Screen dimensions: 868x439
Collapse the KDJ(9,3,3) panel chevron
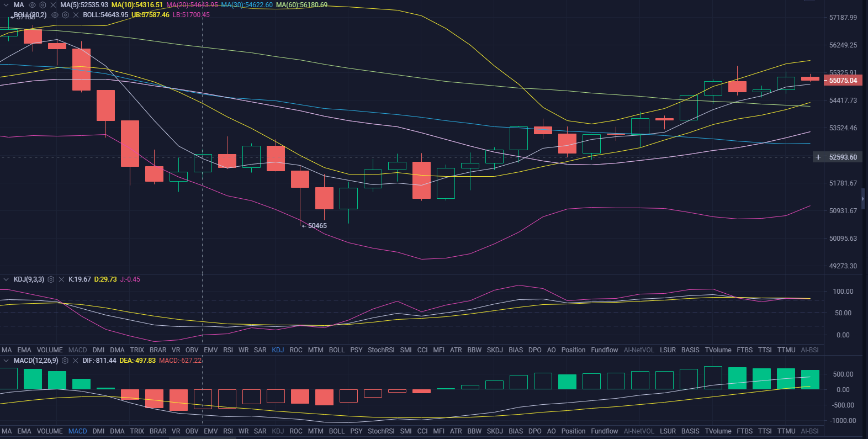[6, 279]
